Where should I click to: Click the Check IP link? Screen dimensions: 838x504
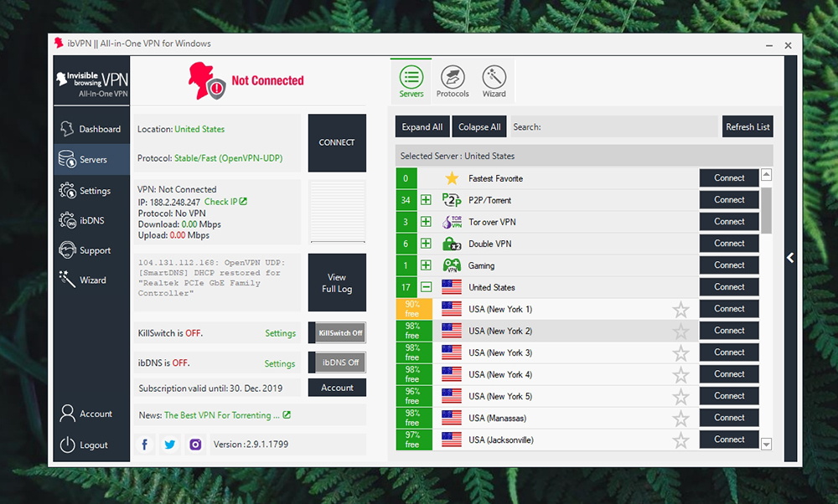pos(220,202)
